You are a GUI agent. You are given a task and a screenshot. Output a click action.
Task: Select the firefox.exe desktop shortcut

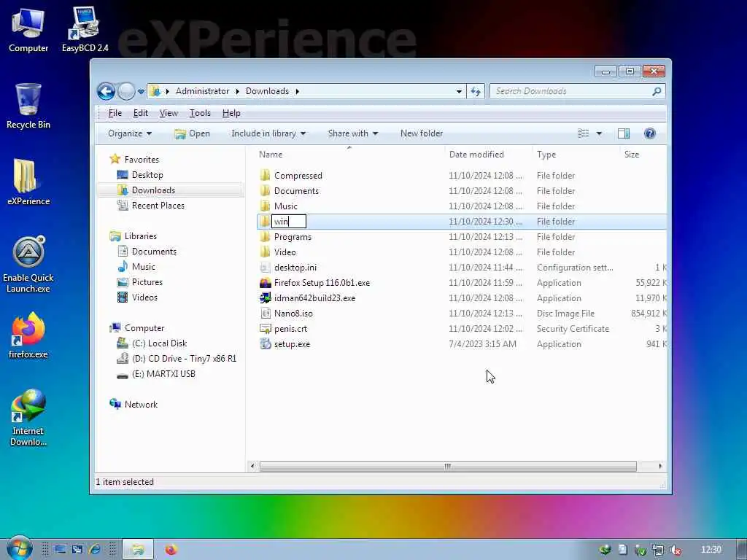[x=28, y=335]
